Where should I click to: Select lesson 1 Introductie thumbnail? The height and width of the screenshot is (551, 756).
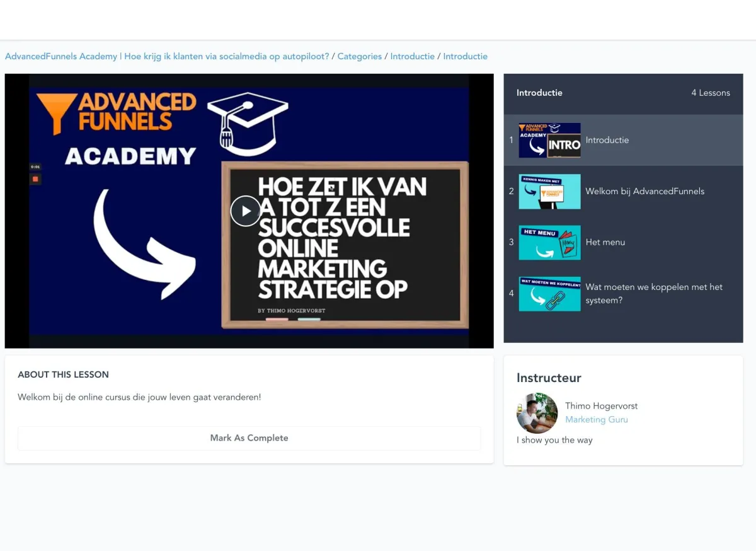point(549,140)
